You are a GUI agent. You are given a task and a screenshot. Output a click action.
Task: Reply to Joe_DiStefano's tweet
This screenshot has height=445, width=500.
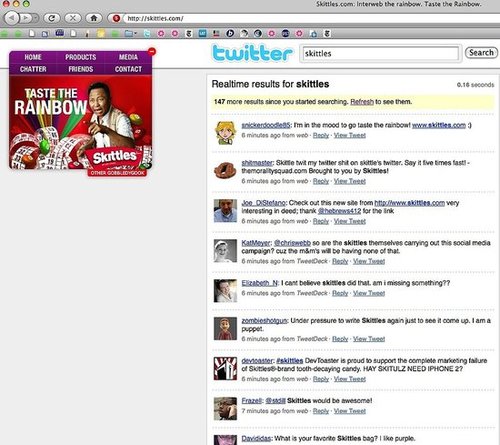coord(321,221)
